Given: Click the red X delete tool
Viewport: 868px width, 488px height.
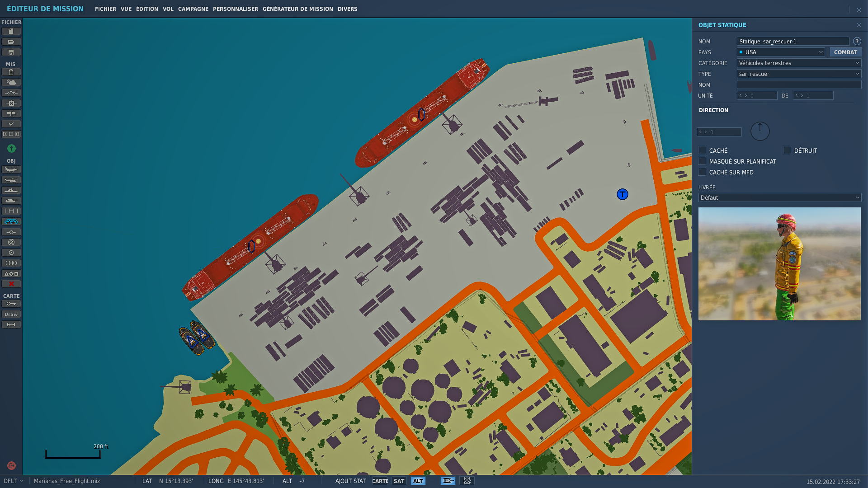Looking at the screenshot, I should coord(11,284).
